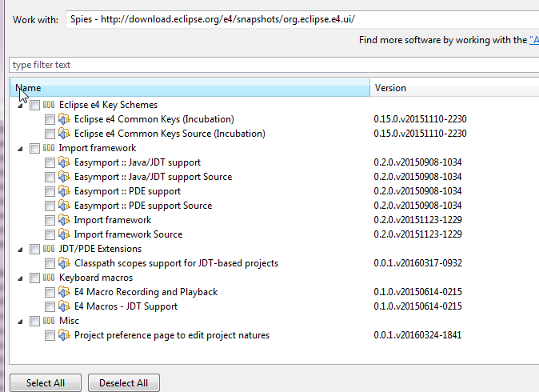
Task: Collapse the Misc category
Action: pos(20,322)
